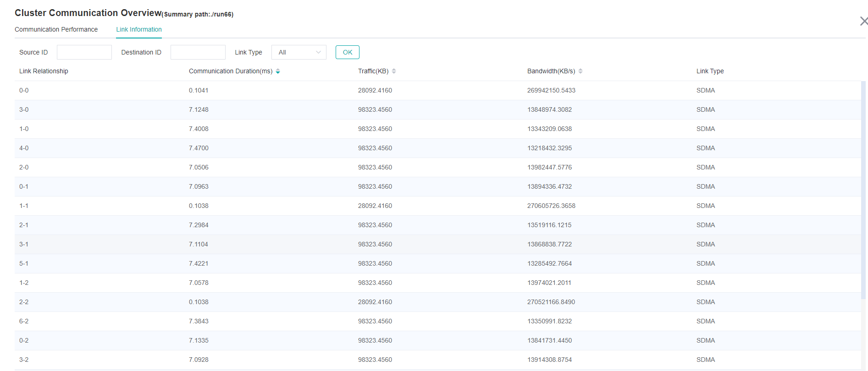Select the Link Information tab

pos(138,29)
